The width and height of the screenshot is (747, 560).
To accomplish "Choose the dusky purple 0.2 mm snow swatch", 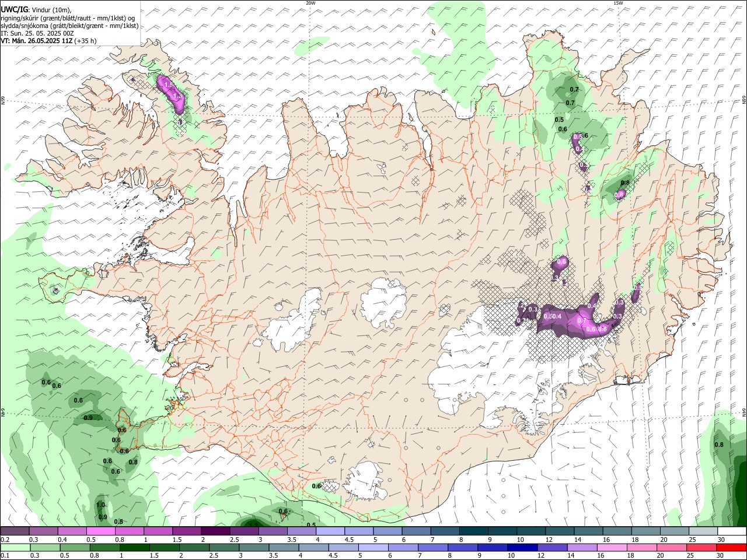I will coord(15,531).
